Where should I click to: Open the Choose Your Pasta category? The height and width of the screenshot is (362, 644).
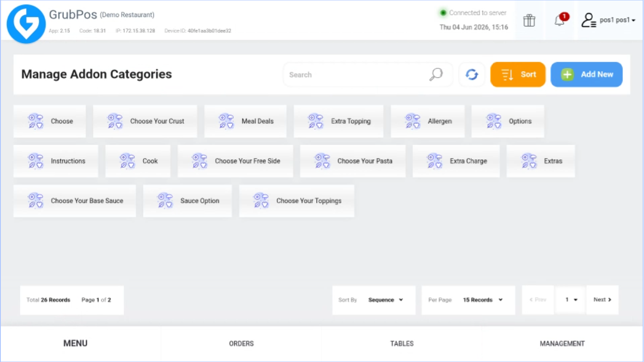click(353, 161)
